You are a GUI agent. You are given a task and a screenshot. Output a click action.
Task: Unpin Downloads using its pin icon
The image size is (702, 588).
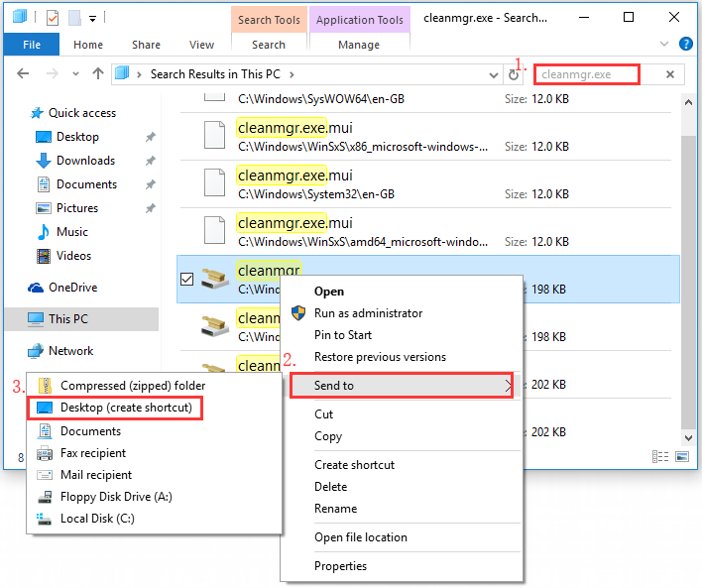click(x=151, y=161)
